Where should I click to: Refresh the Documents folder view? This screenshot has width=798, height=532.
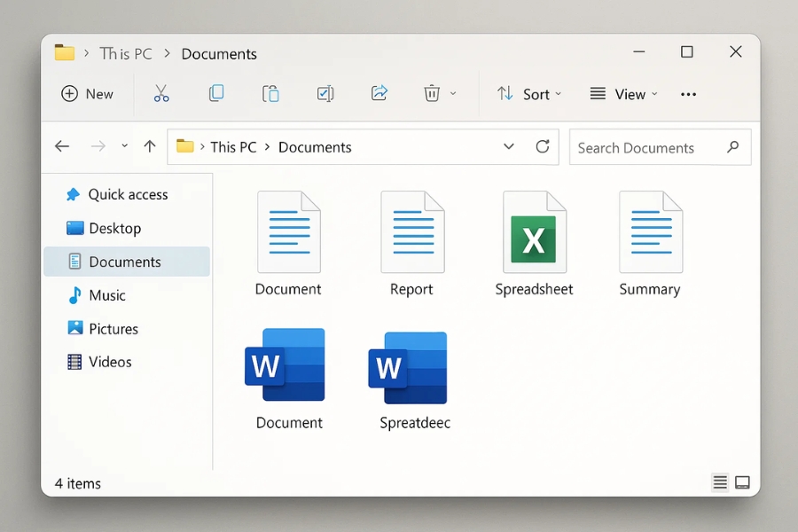coord(543,147)
